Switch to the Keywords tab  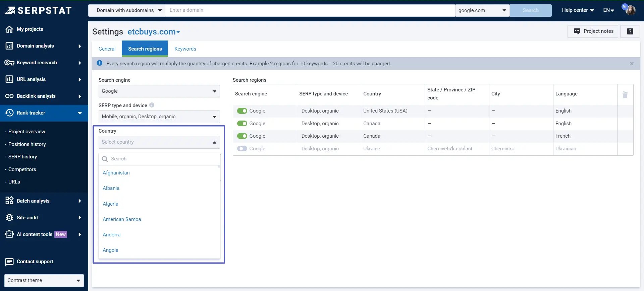click(x=185, y=49)
